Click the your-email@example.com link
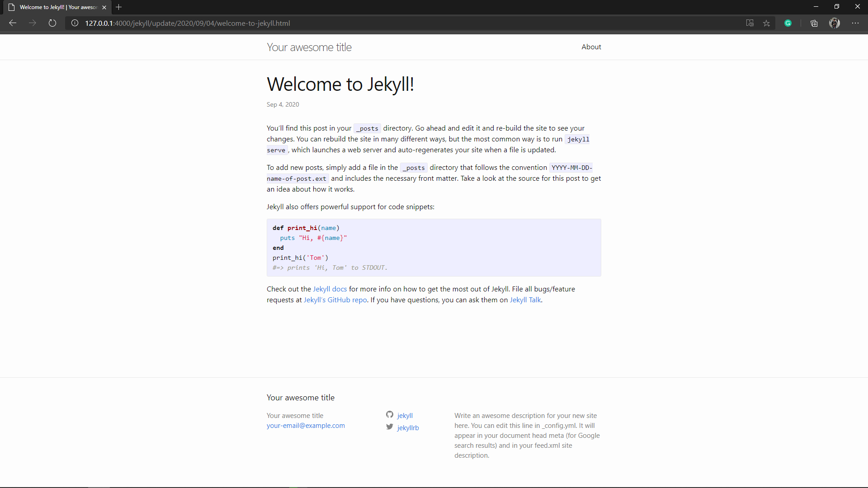 click(306, 426)
